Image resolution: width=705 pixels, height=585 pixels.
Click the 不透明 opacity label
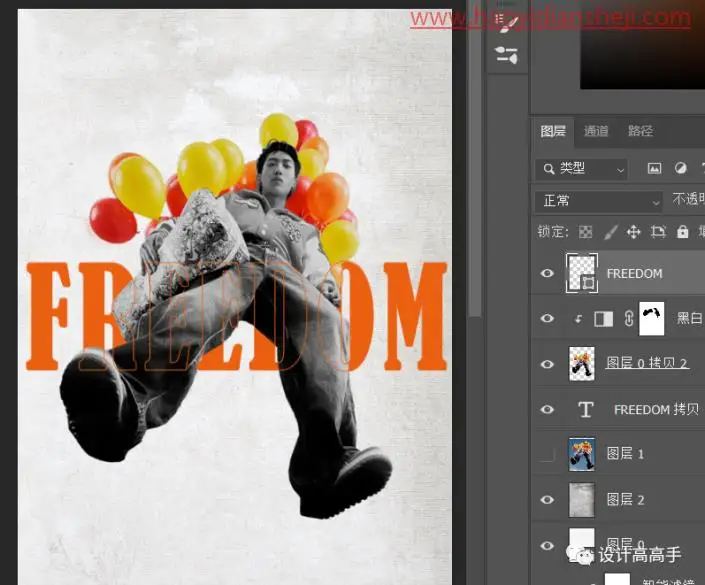pos(688,199)
